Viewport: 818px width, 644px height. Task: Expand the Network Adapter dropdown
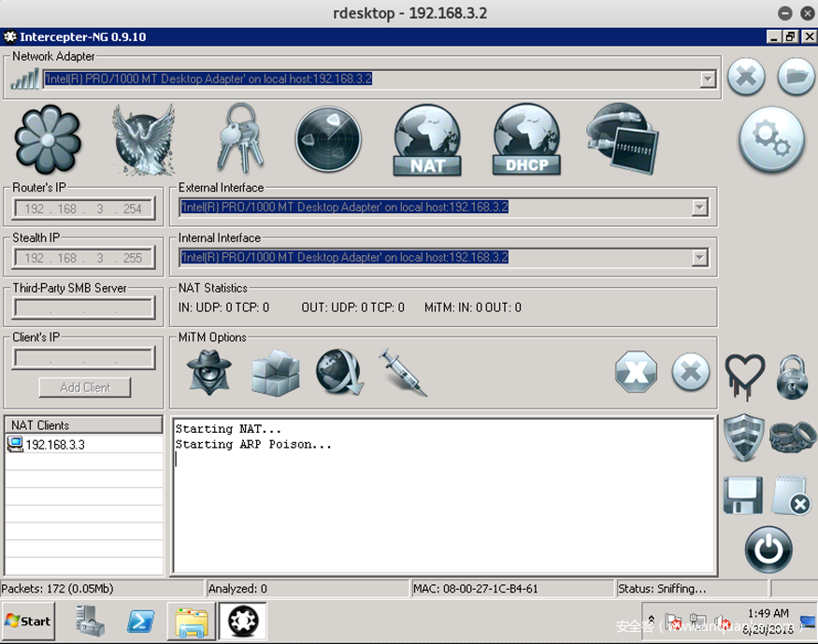[708, 79]
